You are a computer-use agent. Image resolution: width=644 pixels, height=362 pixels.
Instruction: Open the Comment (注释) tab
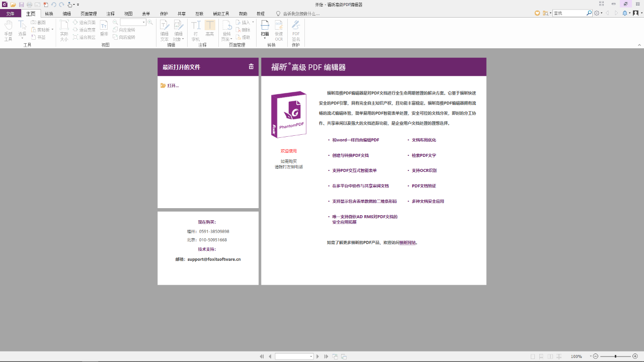(111, 14)
